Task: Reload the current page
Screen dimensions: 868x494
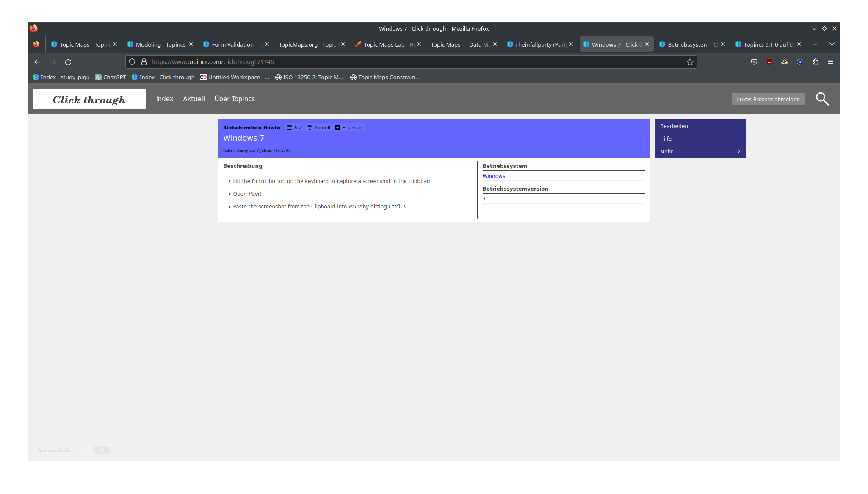Action: (x=68, y=62)
